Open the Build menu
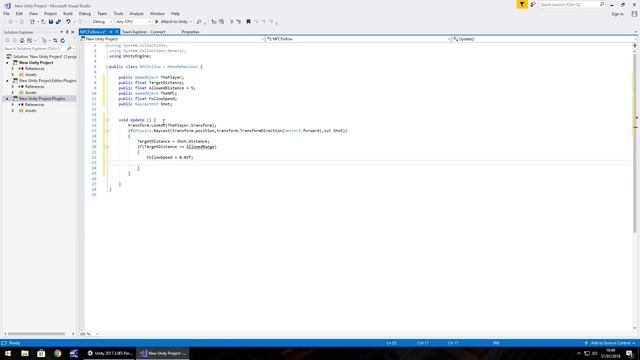 [x=68, y=14]
